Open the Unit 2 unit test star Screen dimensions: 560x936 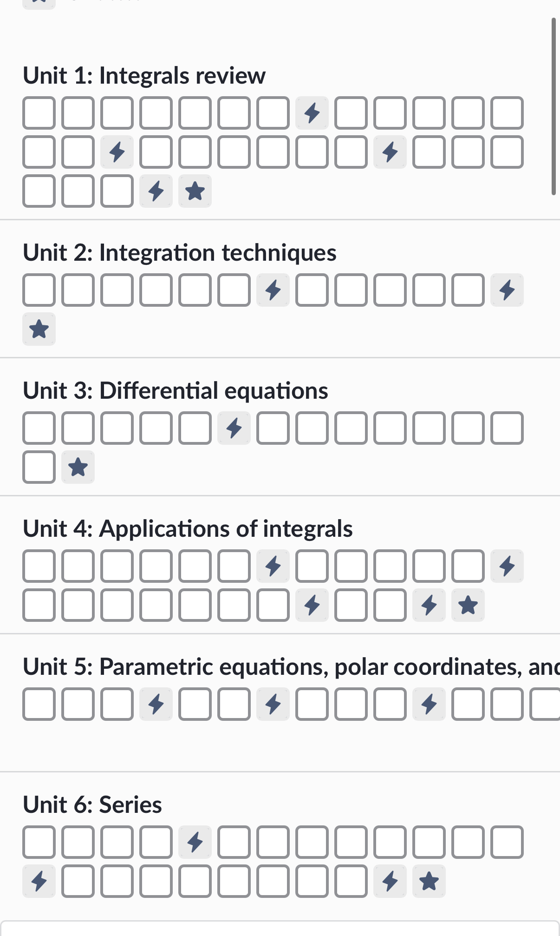point(39,329)
